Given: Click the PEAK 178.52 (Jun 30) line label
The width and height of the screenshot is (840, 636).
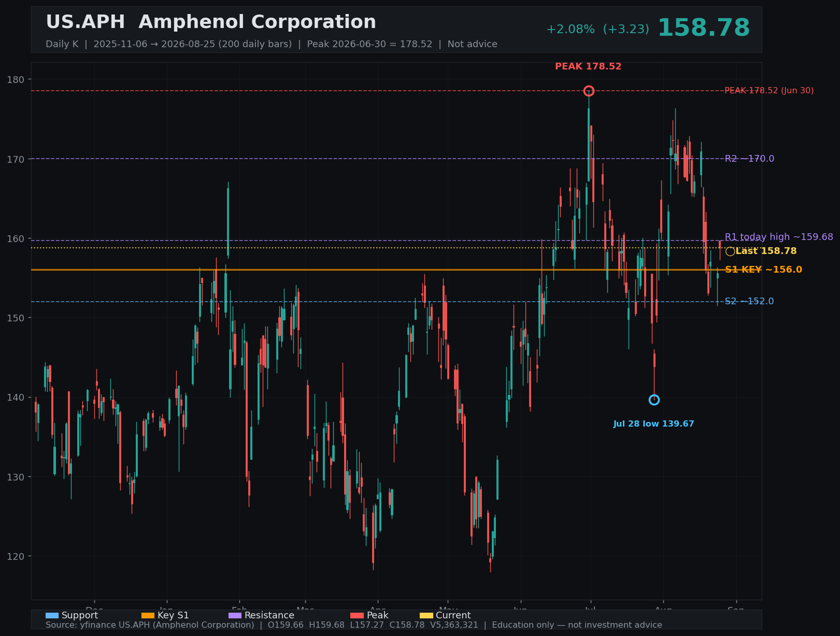Looking at the screenshot, I should click(x=769, y=91).
